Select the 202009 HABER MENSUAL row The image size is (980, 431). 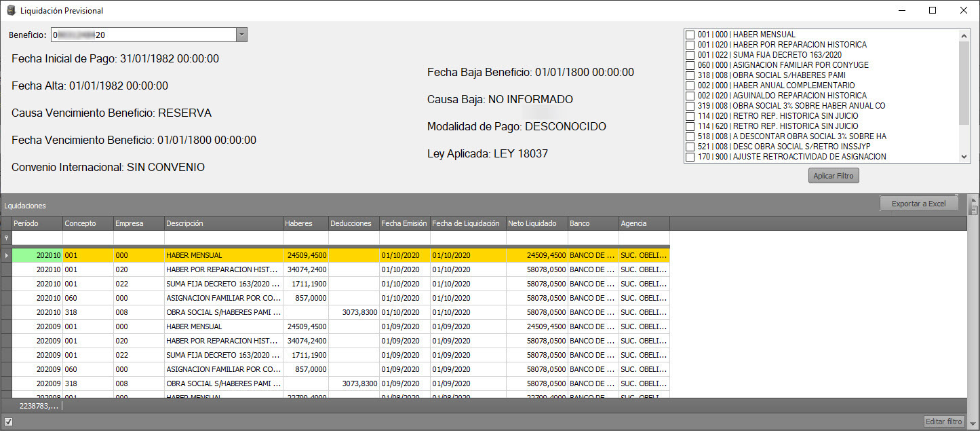(x=340, y=326)
